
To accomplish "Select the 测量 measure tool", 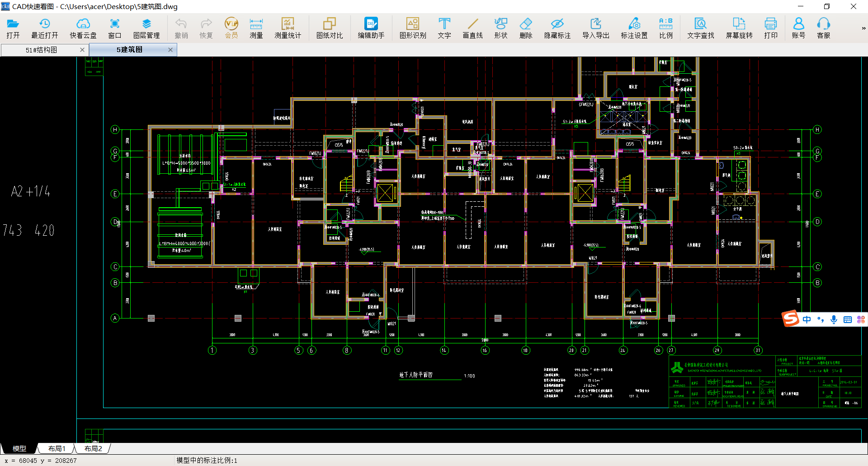I will (x=256, y=29).
